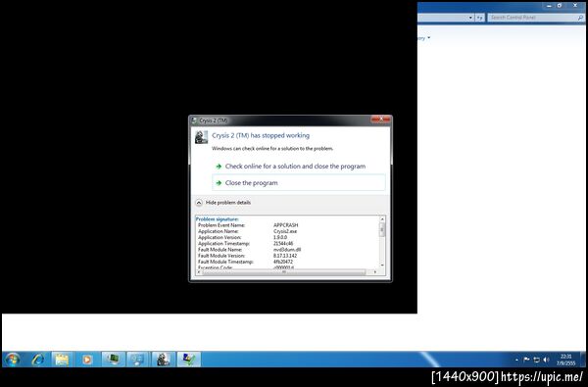This screenshot has height=387, width=588.
Task: Open the taskbar button right of Media Player
Action: coord(114,360)
